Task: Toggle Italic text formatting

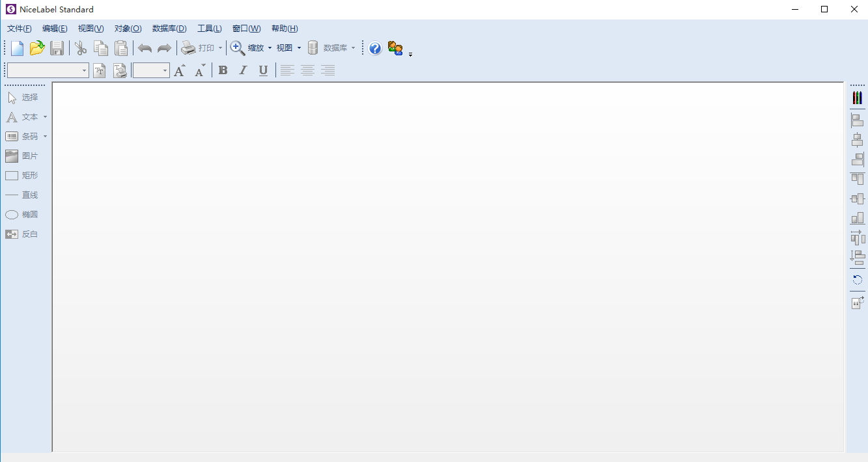Action: click(243, 70)
